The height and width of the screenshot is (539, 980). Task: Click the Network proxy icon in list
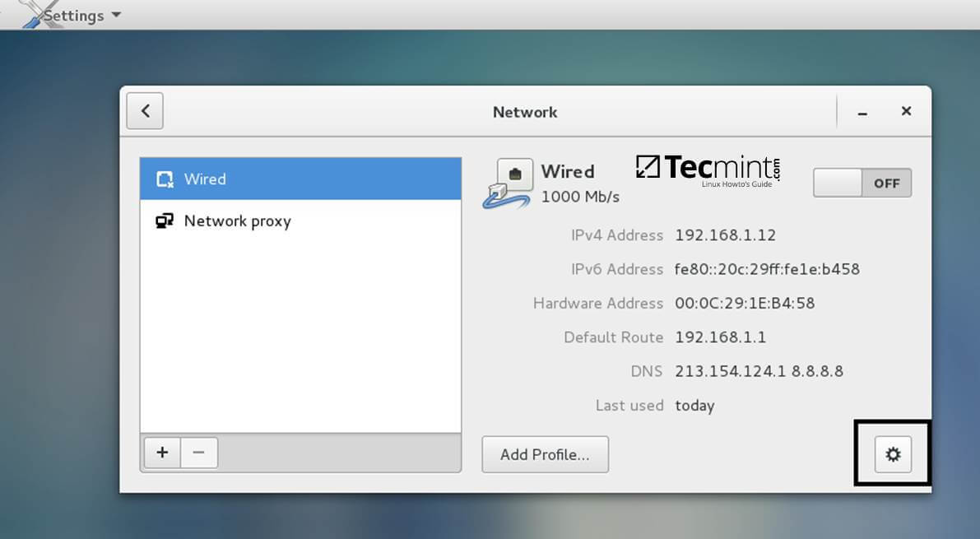point(165,221)
